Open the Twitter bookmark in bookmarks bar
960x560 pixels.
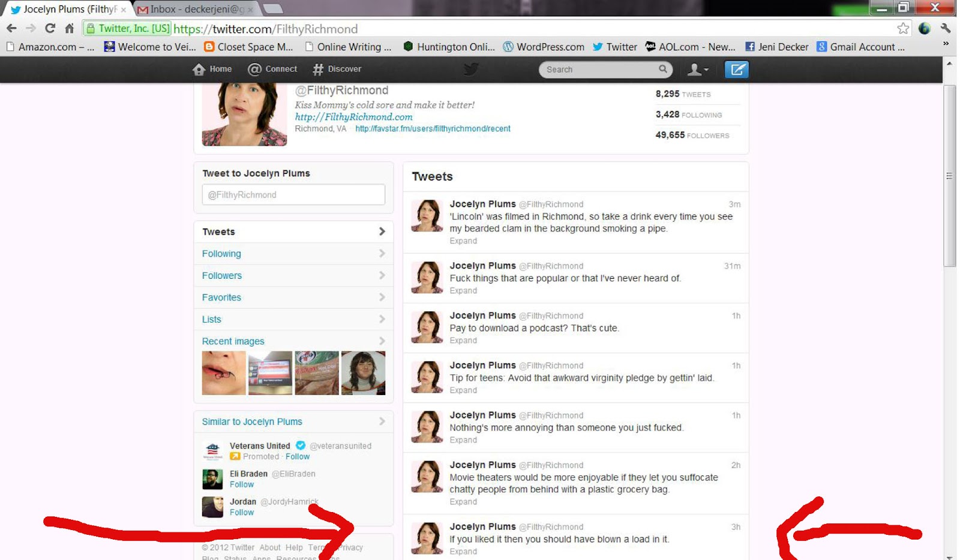pos(614,47)
